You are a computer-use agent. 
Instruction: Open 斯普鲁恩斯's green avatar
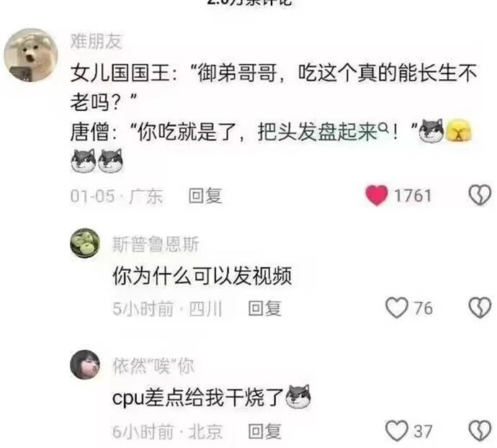point(85,243)
